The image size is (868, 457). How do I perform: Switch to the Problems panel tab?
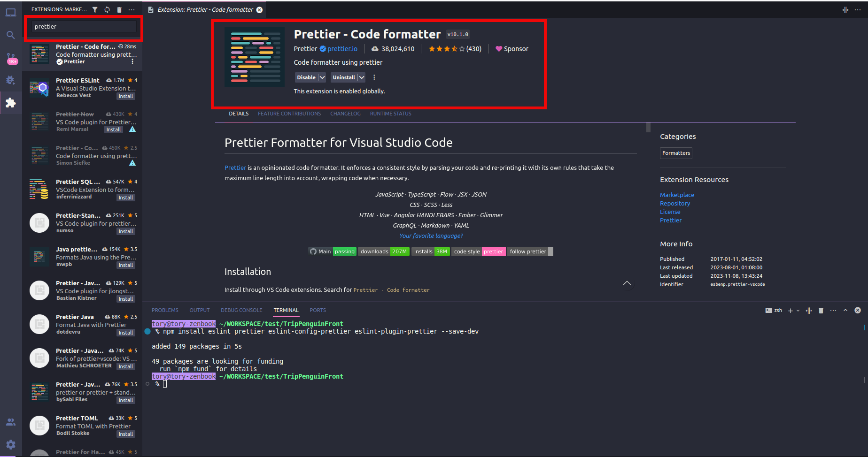coord(165,310)
